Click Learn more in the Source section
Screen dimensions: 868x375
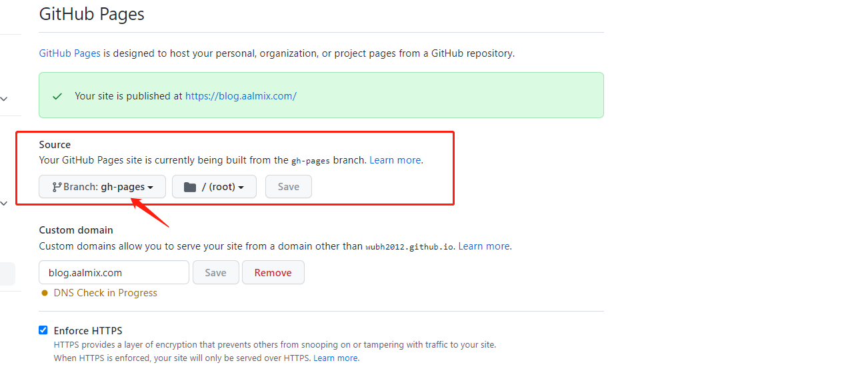pyautogui.click(x=395, y=160)
